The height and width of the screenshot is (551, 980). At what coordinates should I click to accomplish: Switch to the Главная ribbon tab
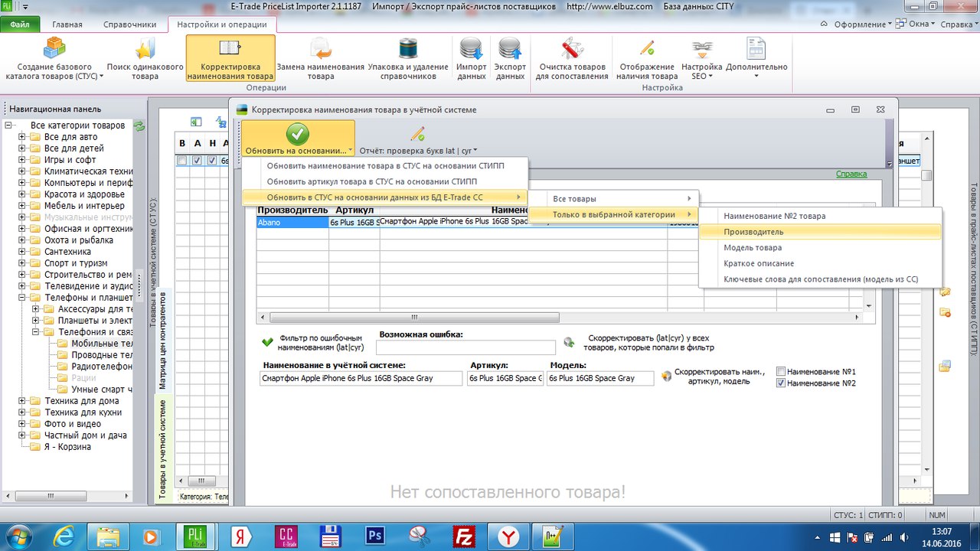coord(67,24)
